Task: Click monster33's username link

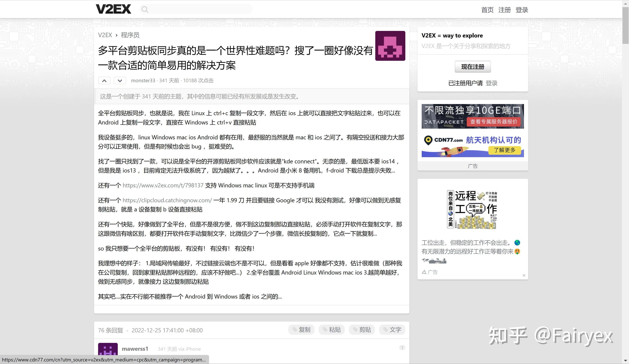Action: (x=143, y=80)
